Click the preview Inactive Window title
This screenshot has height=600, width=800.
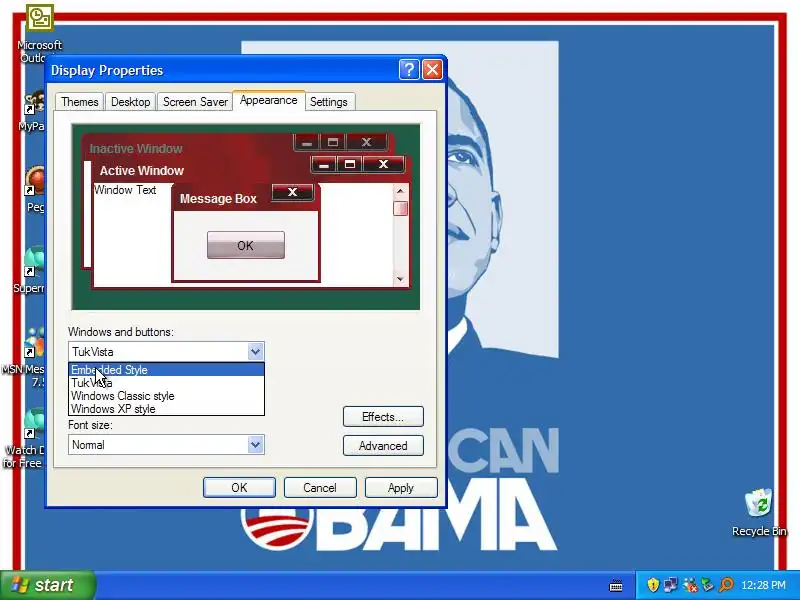click(136, 148)
